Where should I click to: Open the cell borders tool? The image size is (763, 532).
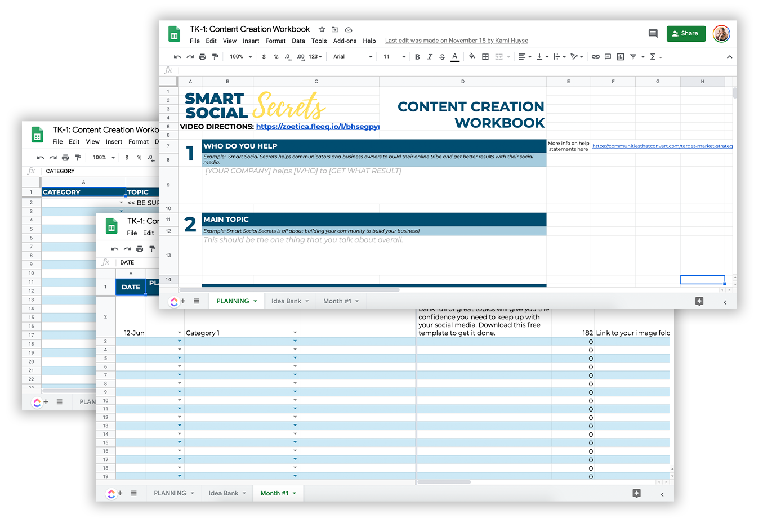pyautogui.click(x=485, y=57)
